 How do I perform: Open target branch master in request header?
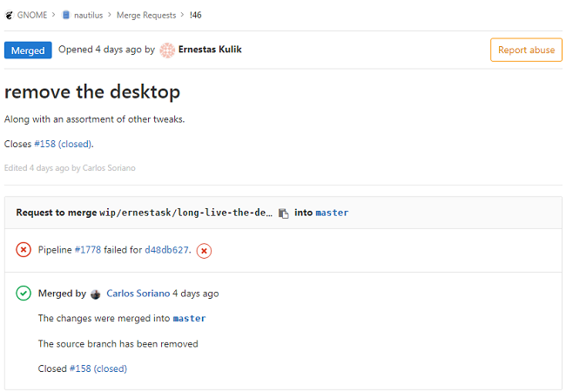(x=332, y=213)
